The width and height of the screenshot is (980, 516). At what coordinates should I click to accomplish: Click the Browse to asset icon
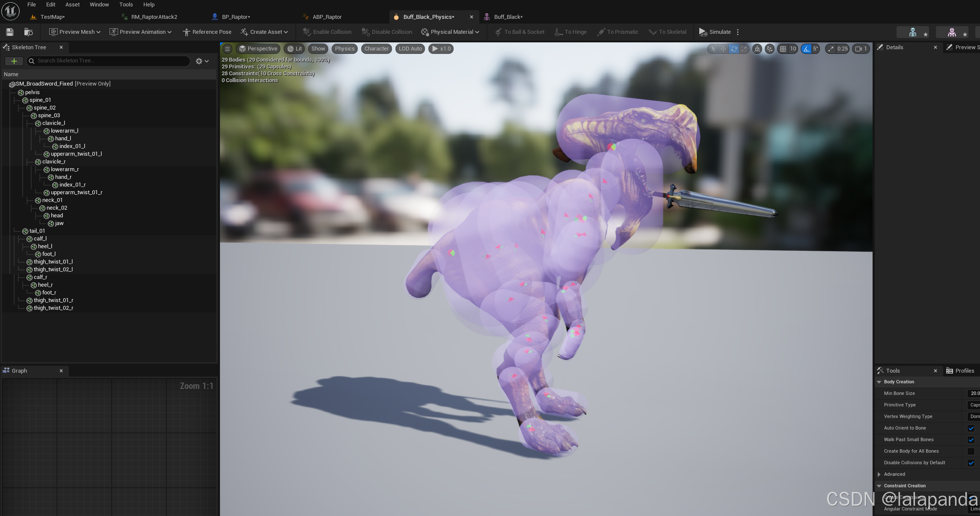(x=28, y=32)
